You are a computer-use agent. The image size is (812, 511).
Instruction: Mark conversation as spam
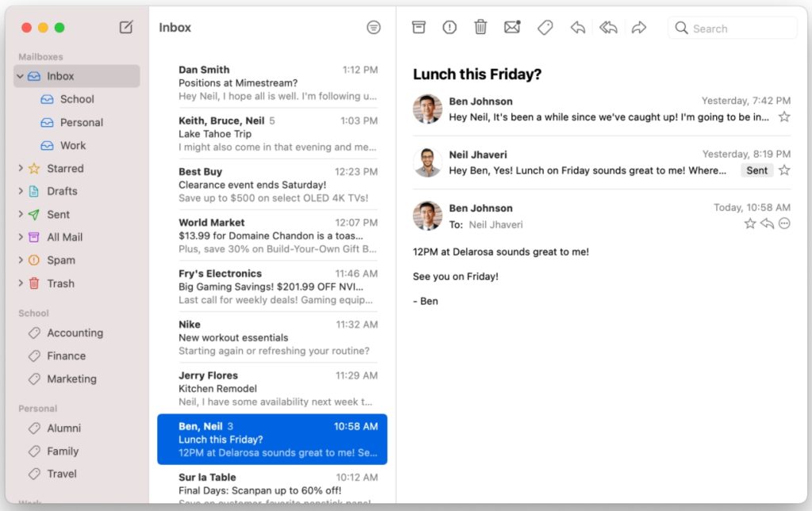pyautogui.click(x=450, y=27)
